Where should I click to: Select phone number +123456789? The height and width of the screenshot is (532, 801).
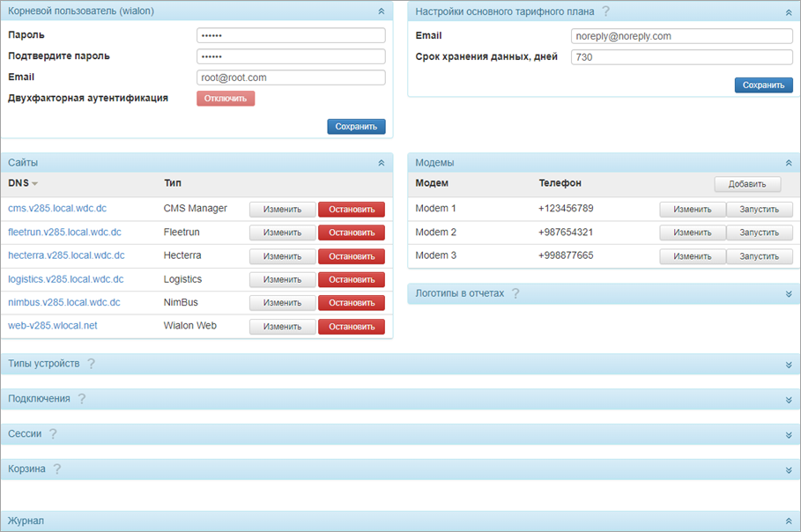566,208
